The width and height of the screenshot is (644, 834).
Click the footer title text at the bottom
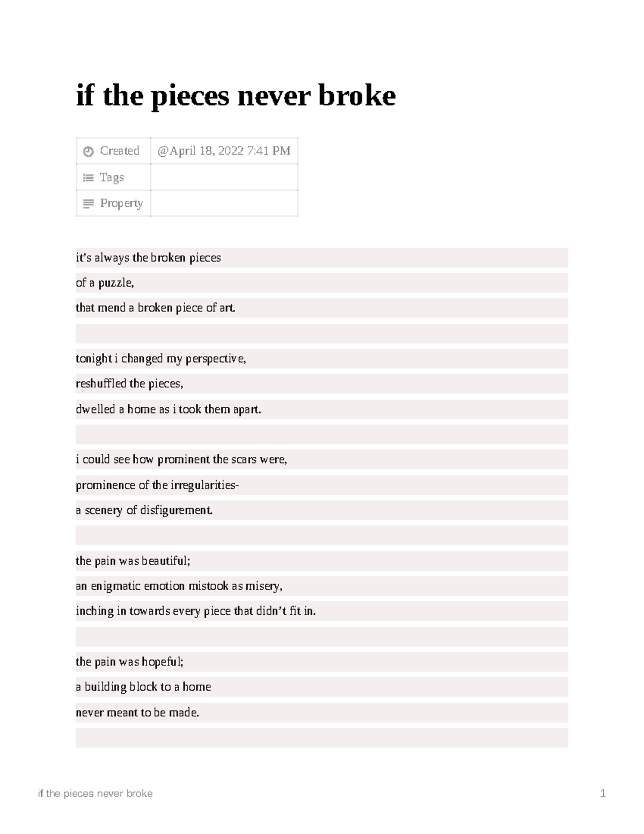point(95,794)
